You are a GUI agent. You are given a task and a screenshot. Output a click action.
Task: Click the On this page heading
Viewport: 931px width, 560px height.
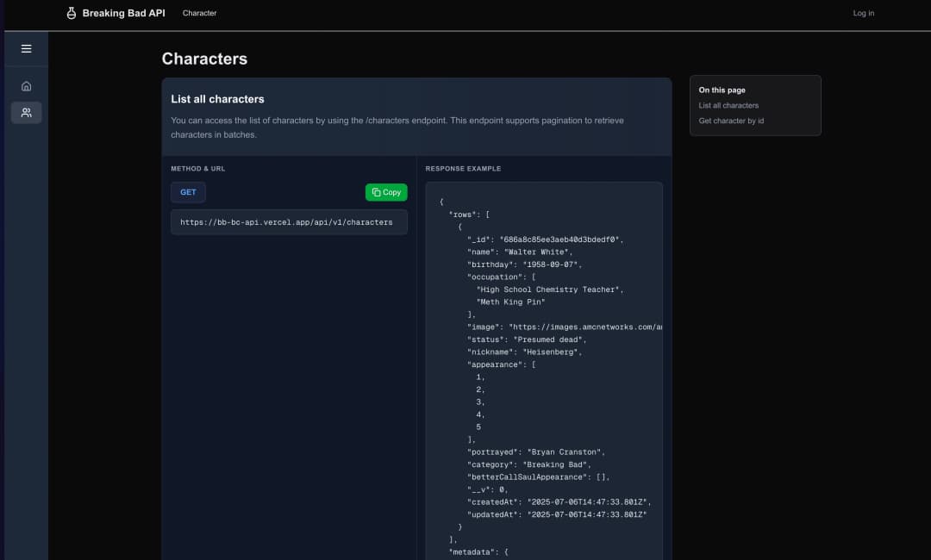click(x=722, y=90)
